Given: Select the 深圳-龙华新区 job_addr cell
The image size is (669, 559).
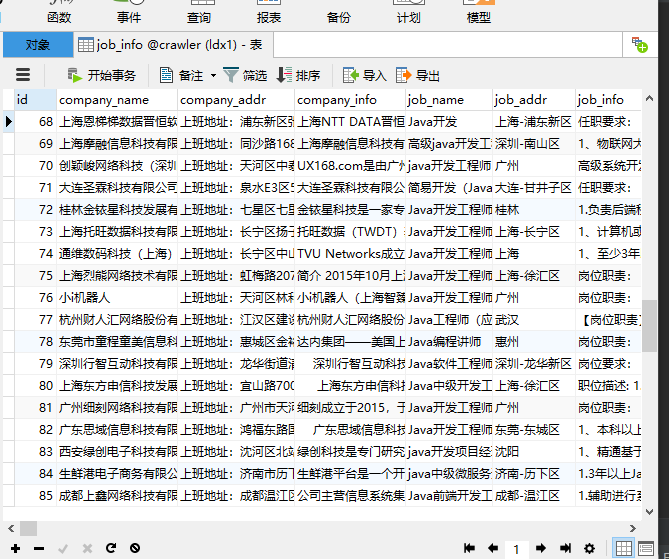Looking at the screenshot, I should click(534, 364).
